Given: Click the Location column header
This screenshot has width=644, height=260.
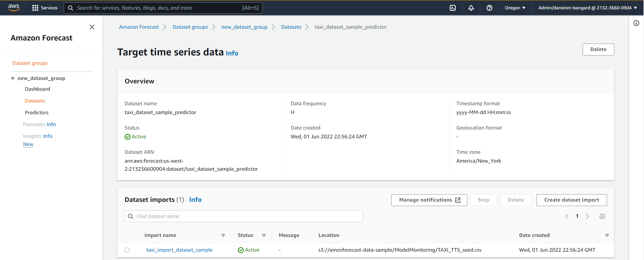Looking at the screenshot, I should (329, 235).
